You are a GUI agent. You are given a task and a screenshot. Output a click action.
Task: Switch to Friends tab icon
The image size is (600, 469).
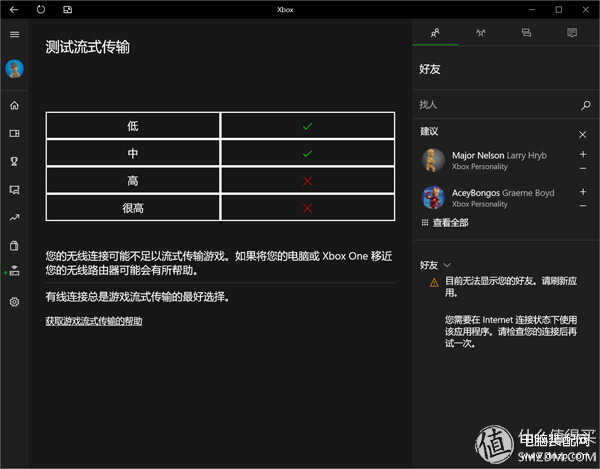point(435,33)
